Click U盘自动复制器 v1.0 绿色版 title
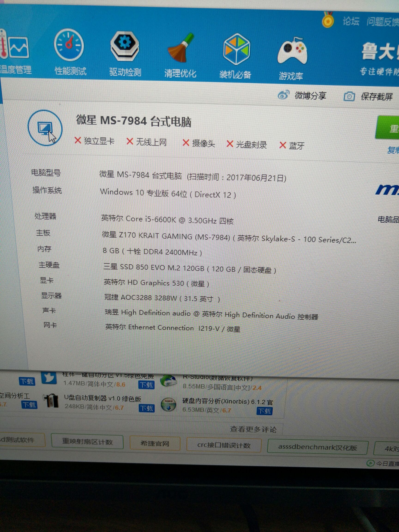This screenshot has width=399, height=532. click(103, 398)
